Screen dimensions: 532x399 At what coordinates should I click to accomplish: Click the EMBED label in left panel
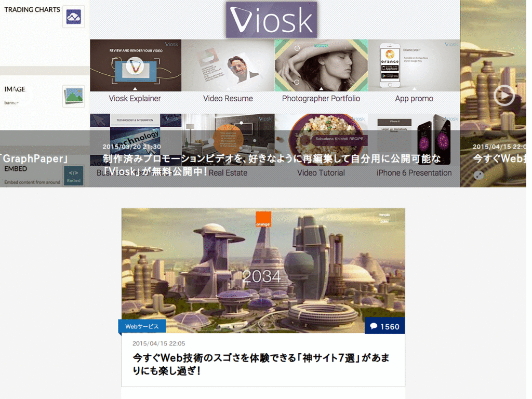coord(16,169)
